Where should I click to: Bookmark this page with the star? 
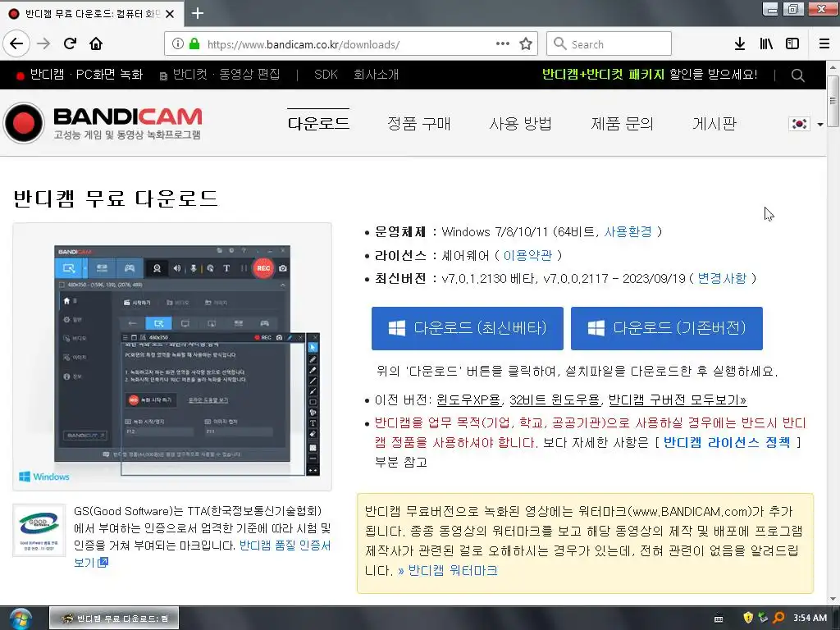[x=526, y=44]
